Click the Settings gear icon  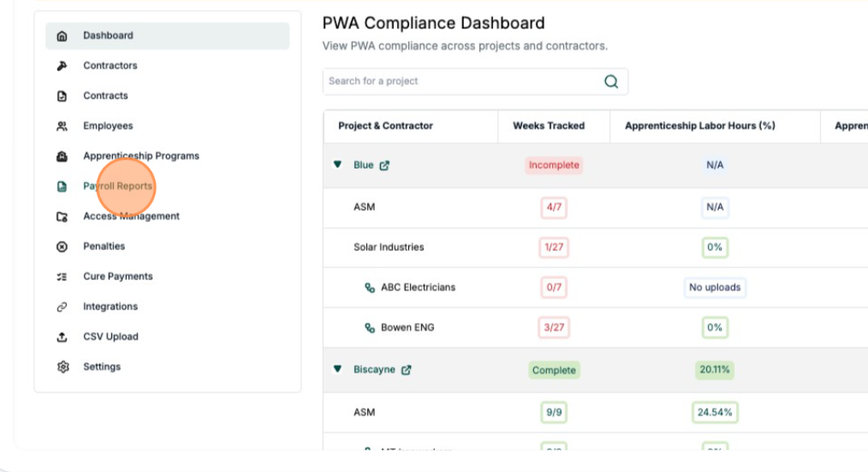pyautogui.click(x=61, y=367)
